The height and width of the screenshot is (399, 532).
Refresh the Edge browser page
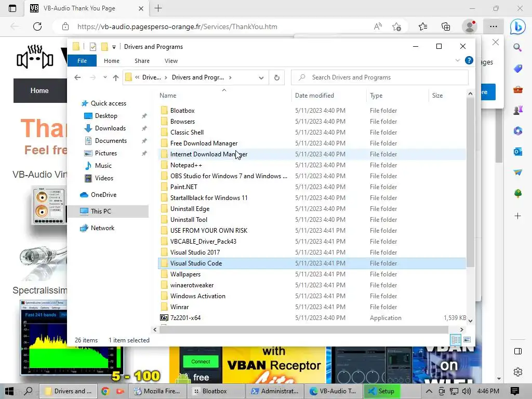coord(37,26)
